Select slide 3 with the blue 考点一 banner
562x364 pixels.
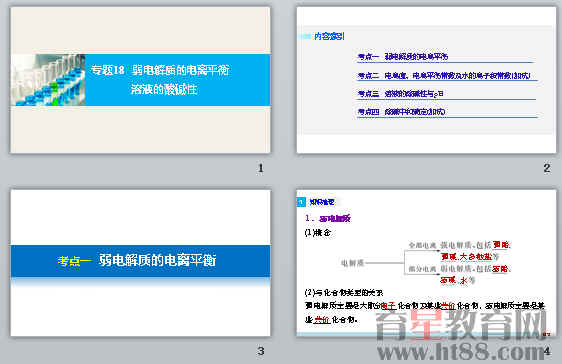[140, 263]
